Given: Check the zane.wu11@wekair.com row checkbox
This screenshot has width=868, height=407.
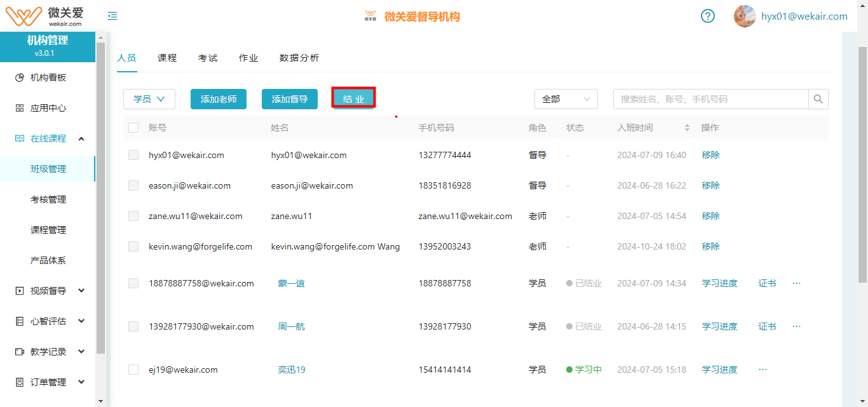Looking at the screenshot, I should pos(133,216).
